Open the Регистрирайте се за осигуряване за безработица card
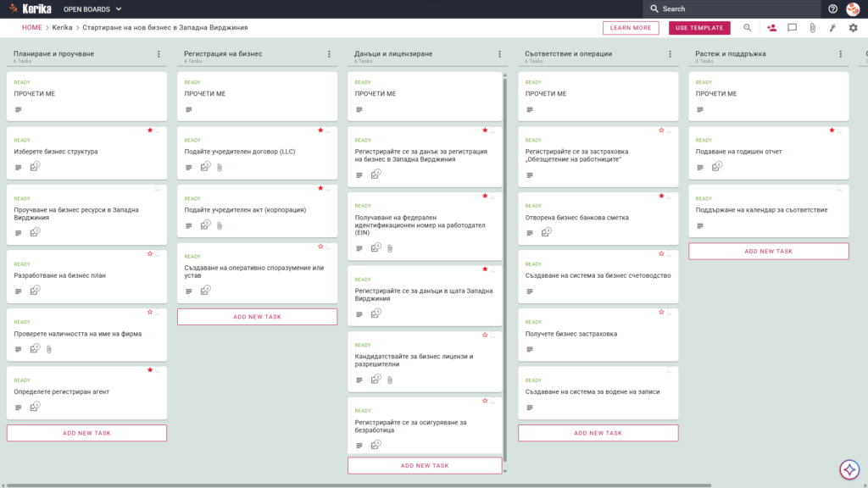 425,426
